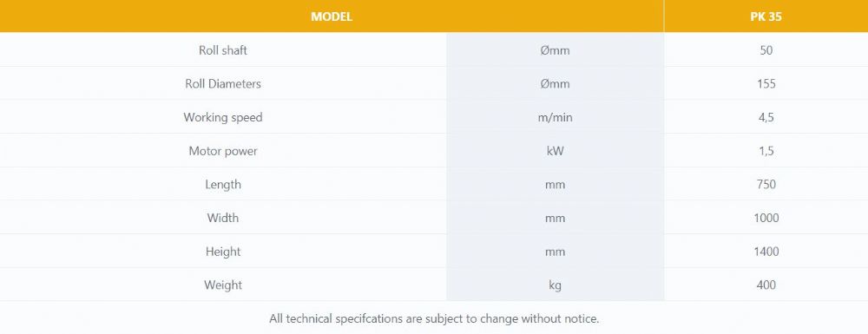Select the Width row label
The width and height of the screenshot is (868, 334).
223,218
